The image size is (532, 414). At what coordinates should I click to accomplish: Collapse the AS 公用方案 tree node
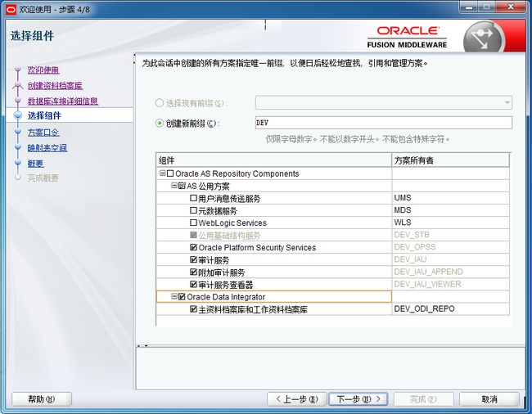(174, 186)
